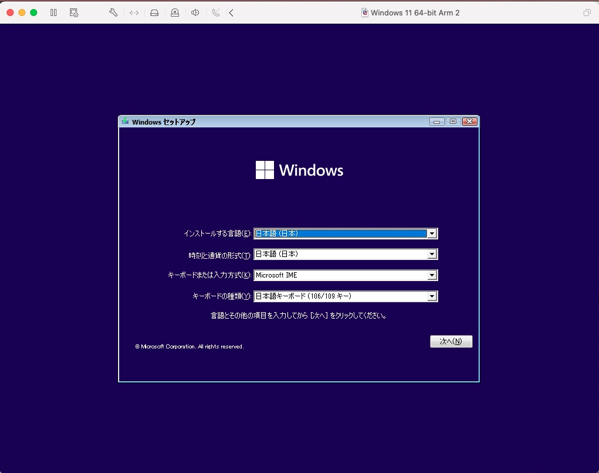Click the macOS green zoom button
The image size is (599, 473).
(34, 13)
